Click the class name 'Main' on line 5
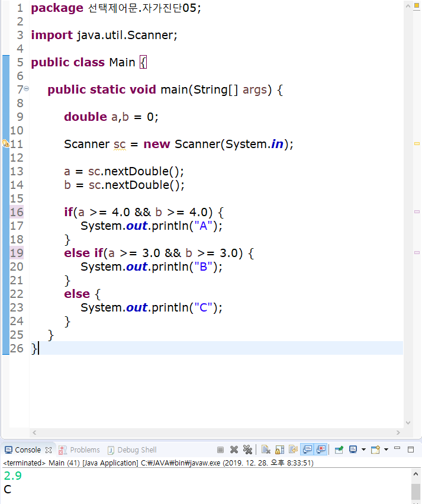Viewport: 422px width, 504px height. 122,62
